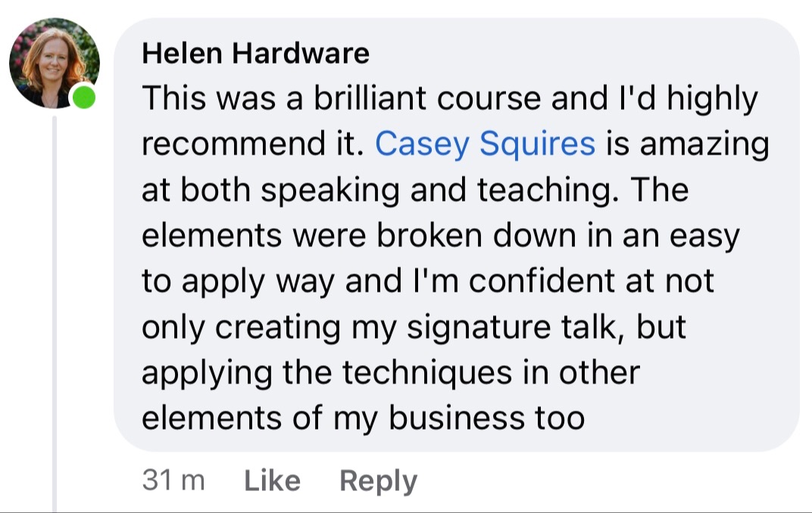Like Helen Hardware's comment

coord(273,480)
